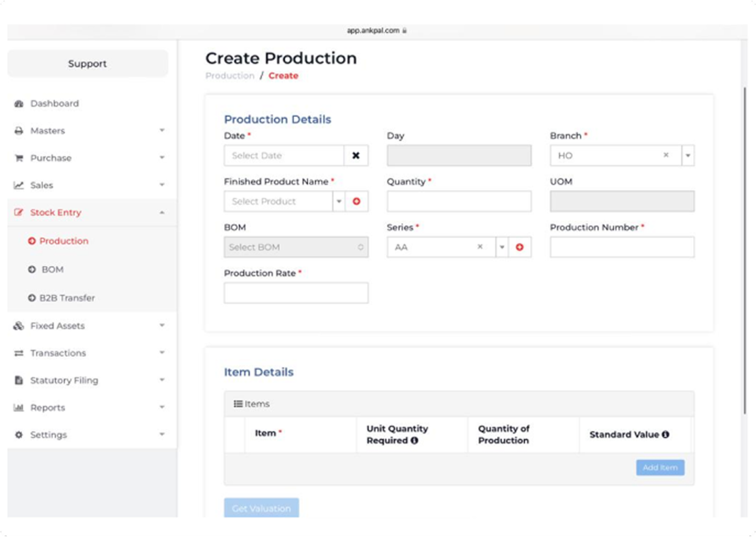Click red plus icon beside Series field
The image size is (756, 537).
tap(519, 247)
